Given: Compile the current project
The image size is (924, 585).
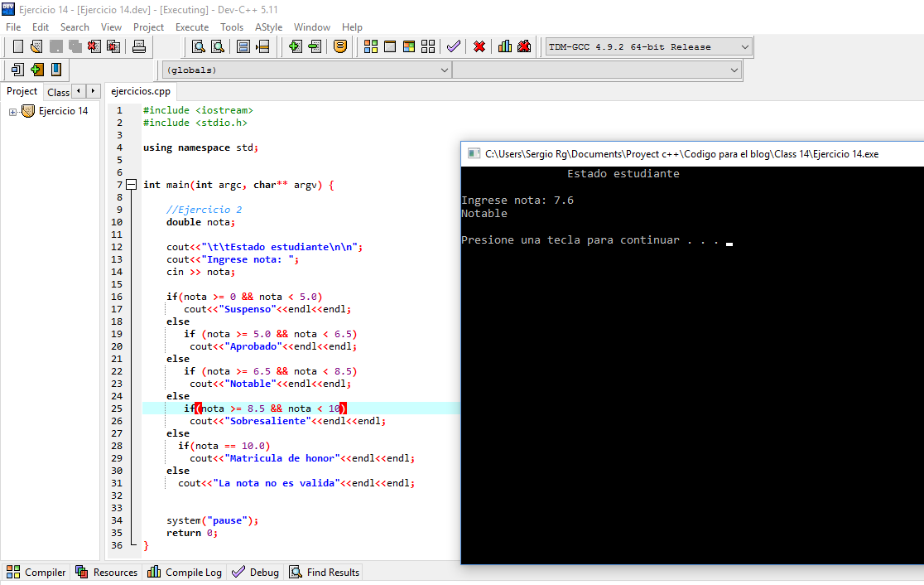Looking at the screenshot, I should [x=370, y=46].
